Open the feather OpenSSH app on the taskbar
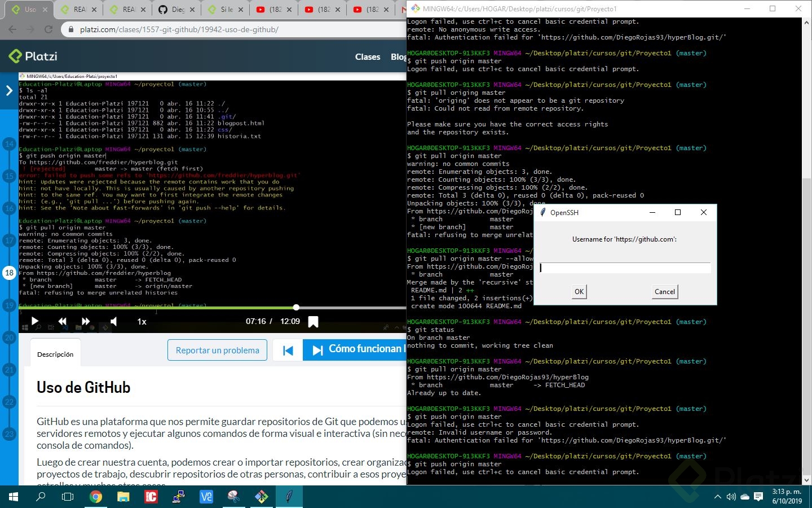 [289, 497]
